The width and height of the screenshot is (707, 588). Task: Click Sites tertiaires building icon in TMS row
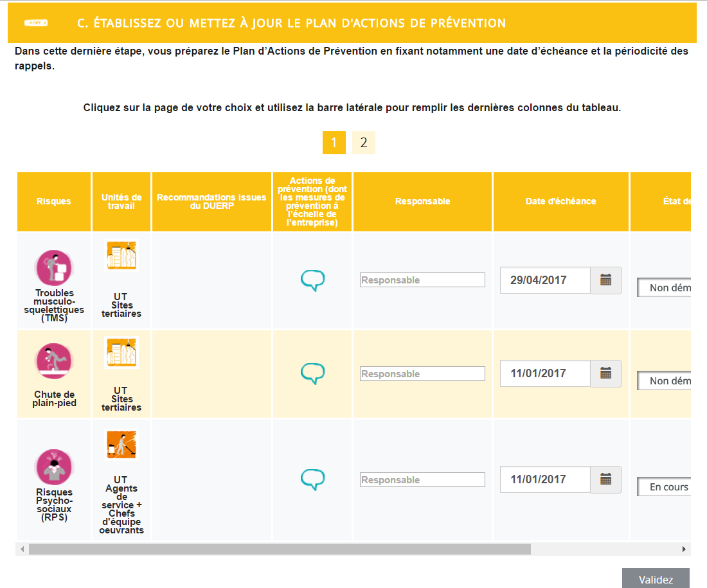tap(121, 255)
